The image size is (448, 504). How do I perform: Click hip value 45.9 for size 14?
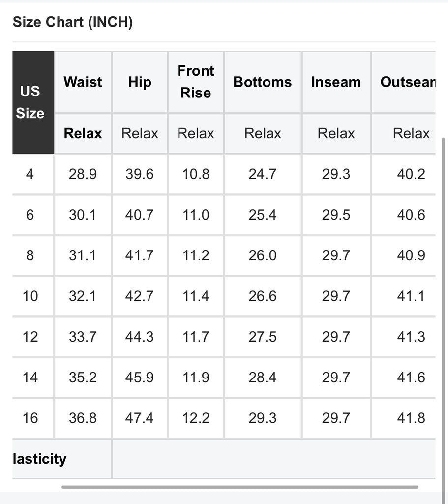point(140,378)
